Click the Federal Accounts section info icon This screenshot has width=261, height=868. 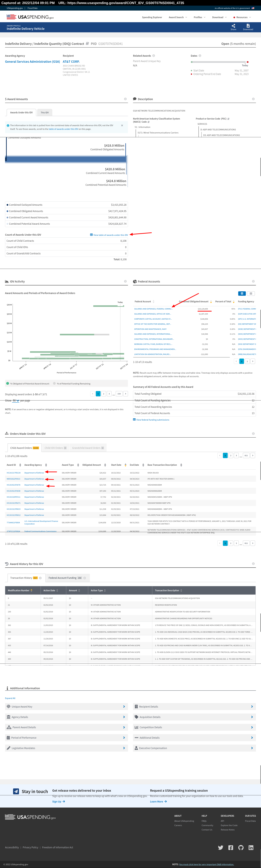[253, 281]
